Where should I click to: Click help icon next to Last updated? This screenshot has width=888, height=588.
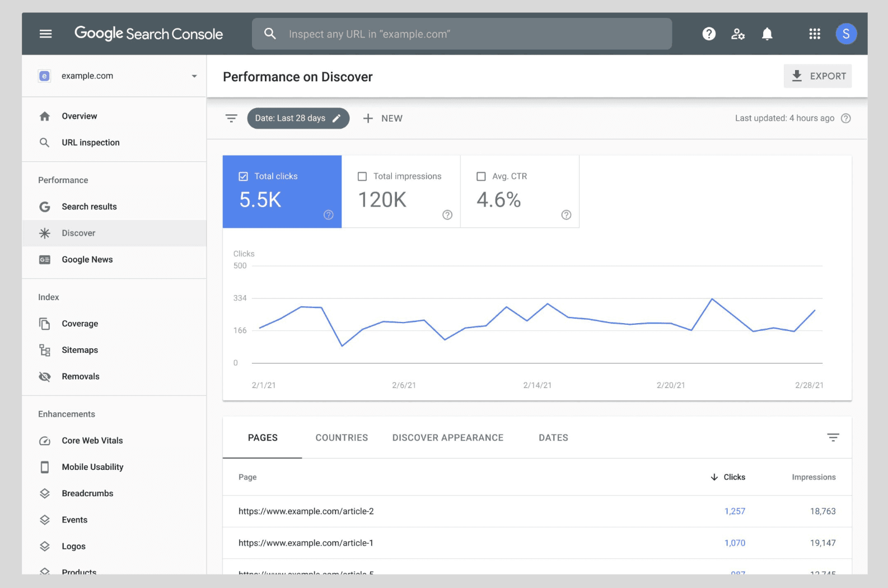(846, 118)
